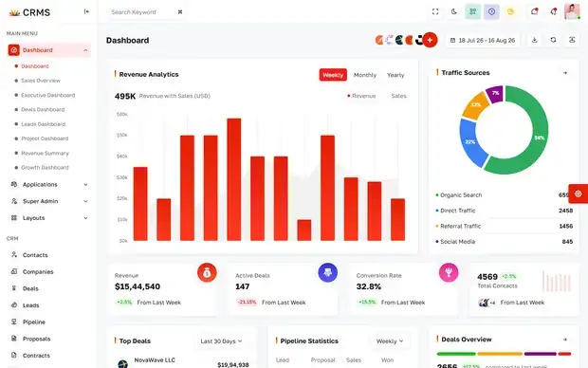Viewport: 588px width, 368px height.
Task: Click the red plus add-user button
Action: pos(430,40)
